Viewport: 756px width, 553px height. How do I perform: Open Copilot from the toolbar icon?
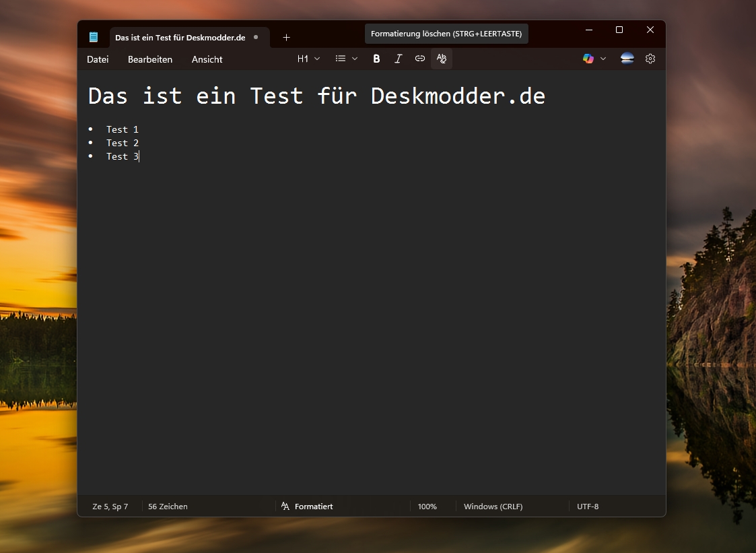point(588,59)
